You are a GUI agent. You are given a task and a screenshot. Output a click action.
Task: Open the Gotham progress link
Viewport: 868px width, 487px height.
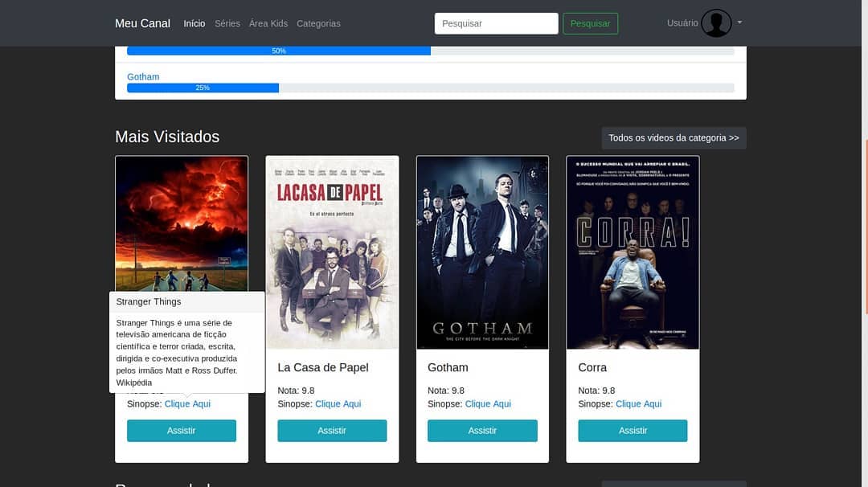coord(143,77)
